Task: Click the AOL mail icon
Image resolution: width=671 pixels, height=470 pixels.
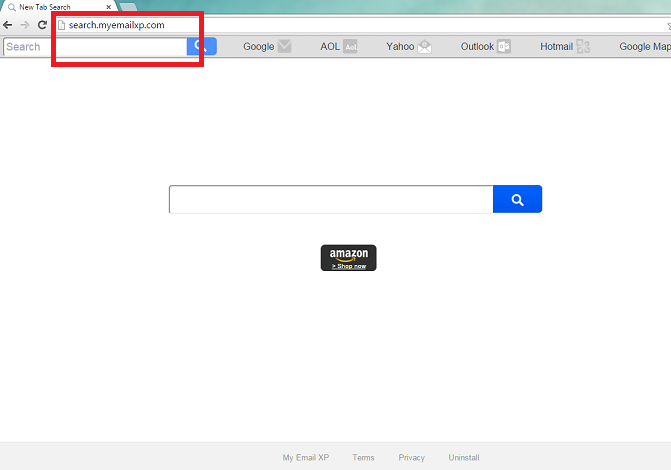Action: (x=350, y=46)
